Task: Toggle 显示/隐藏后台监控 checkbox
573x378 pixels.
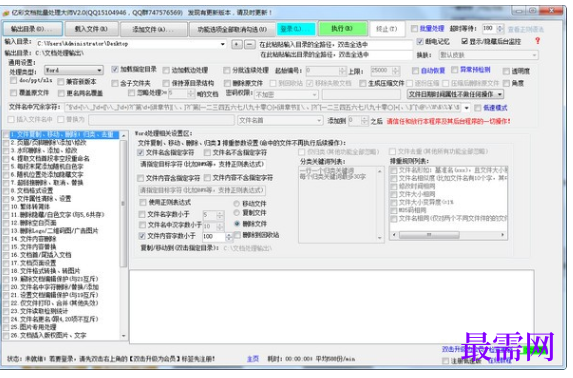Action: click(464, 42)
